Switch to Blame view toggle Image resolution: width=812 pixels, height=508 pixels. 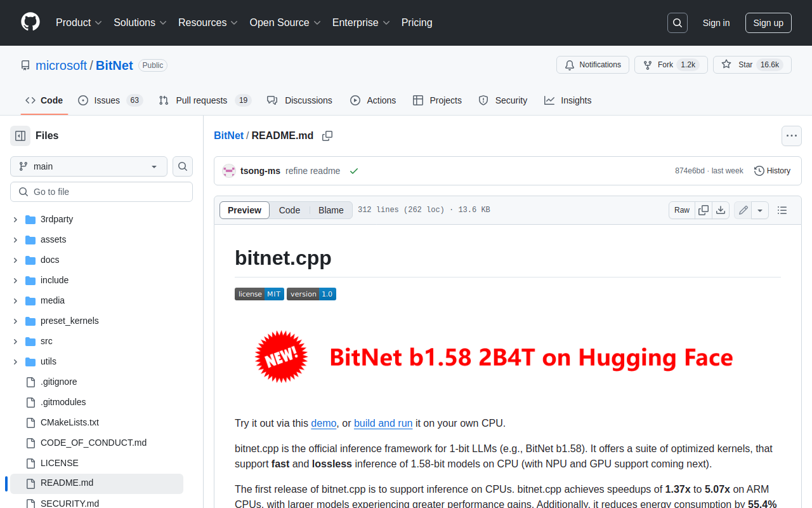pos(331,210)
